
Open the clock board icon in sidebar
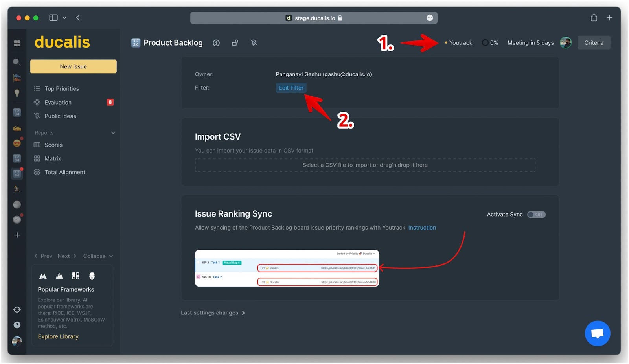click(x=17, y=219)
